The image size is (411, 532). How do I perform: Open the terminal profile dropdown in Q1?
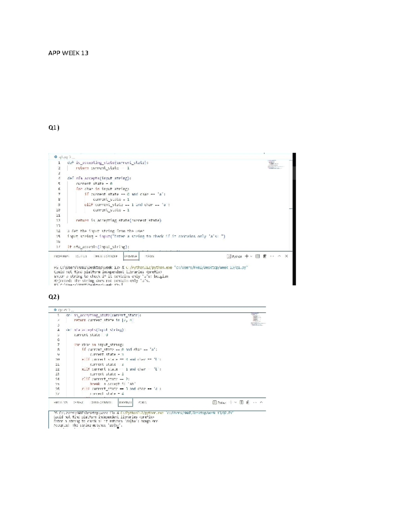tap(251, 256)
